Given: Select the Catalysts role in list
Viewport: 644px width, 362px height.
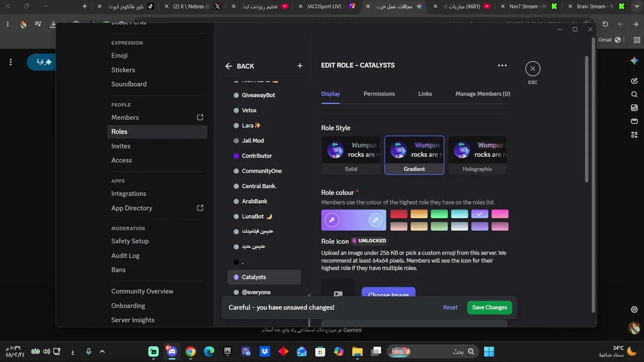Looking at the screenshot, I should pyautogui.click(x=264, y=277).
